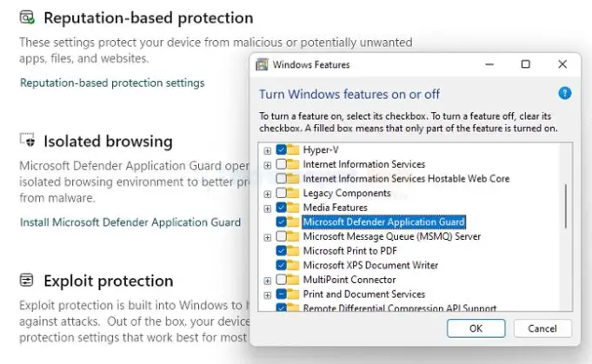Expand the Hyper-V tree node

click(x=268, y=149)
